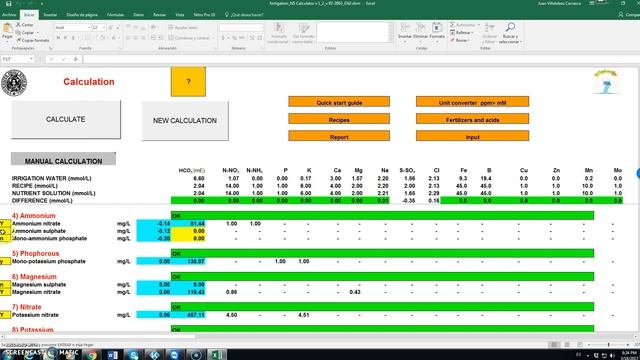Click the CALCULATE button

[x=66, y=119]
